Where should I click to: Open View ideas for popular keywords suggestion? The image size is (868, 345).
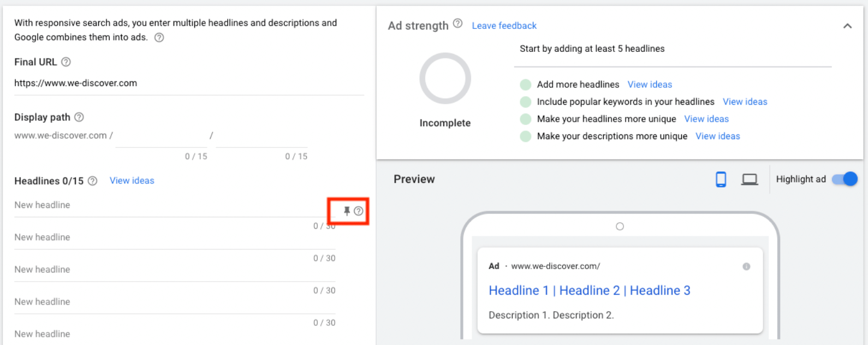745,102
